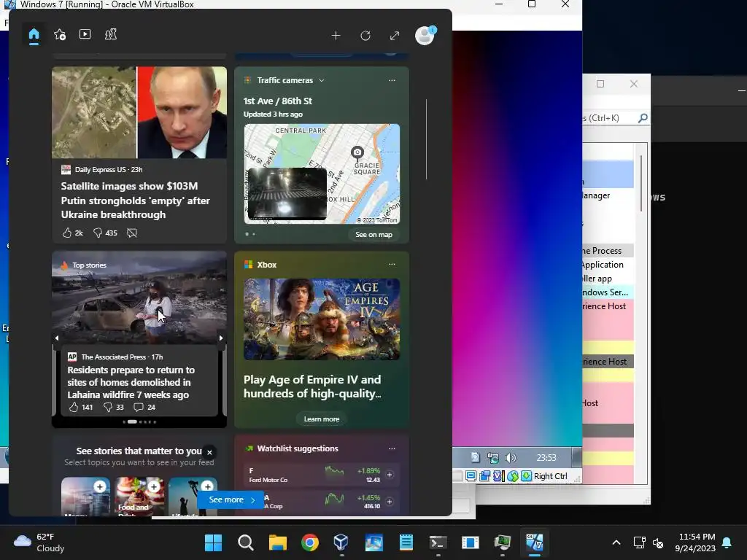Open Watchlist suggestions more options

coord(392,448)
